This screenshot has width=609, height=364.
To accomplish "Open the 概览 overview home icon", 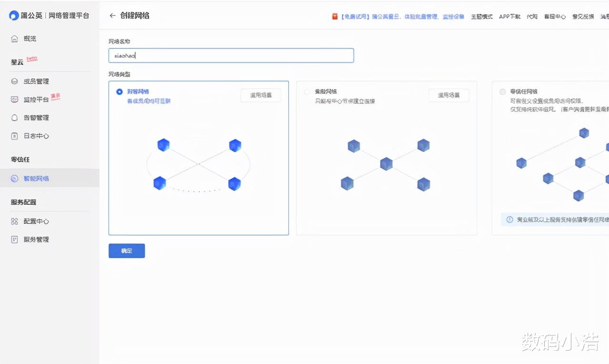I will (x=14, y=38).
